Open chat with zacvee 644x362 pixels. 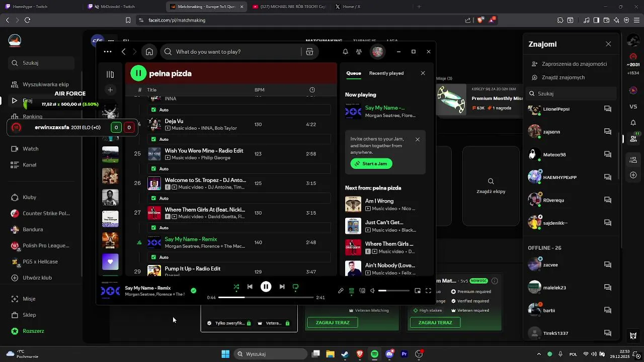point(608,265)
